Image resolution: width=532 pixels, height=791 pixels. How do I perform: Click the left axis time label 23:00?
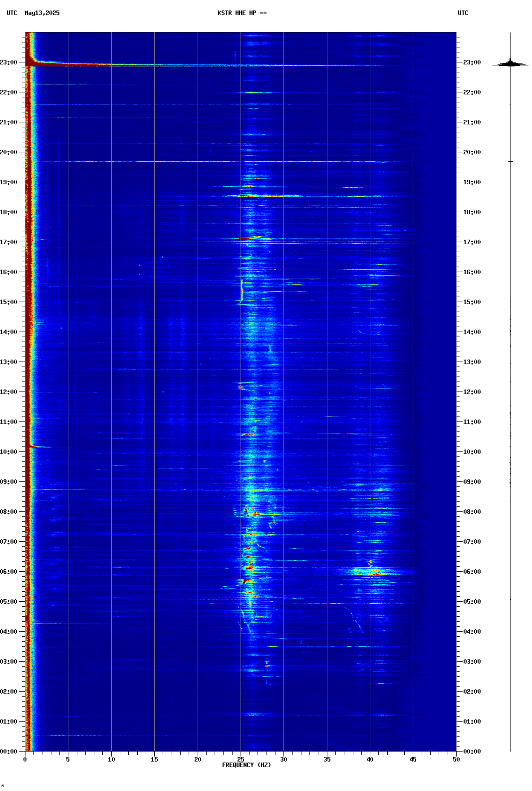coord(8,62)
